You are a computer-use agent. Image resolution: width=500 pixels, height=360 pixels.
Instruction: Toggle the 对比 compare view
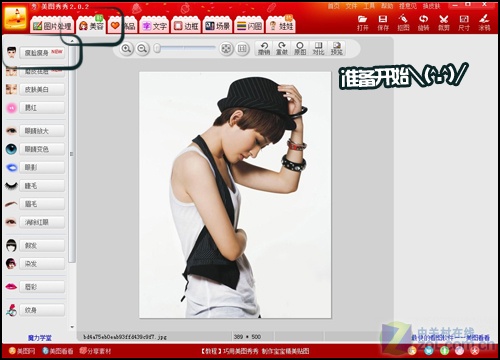click(318, 49)
